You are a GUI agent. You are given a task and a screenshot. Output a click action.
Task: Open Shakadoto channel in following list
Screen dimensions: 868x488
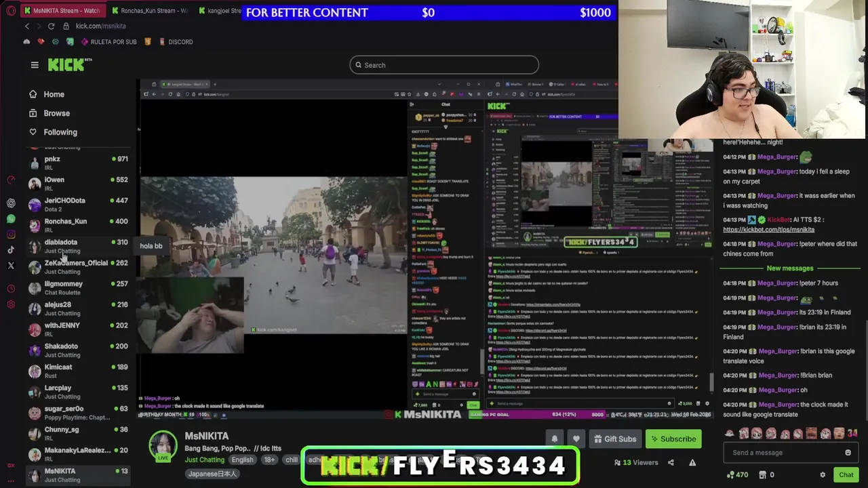78,350
